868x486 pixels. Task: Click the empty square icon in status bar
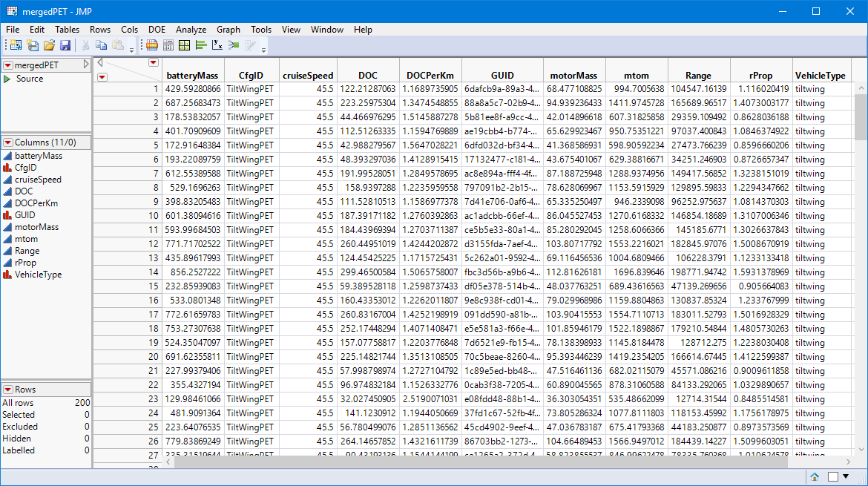[832, 476]
